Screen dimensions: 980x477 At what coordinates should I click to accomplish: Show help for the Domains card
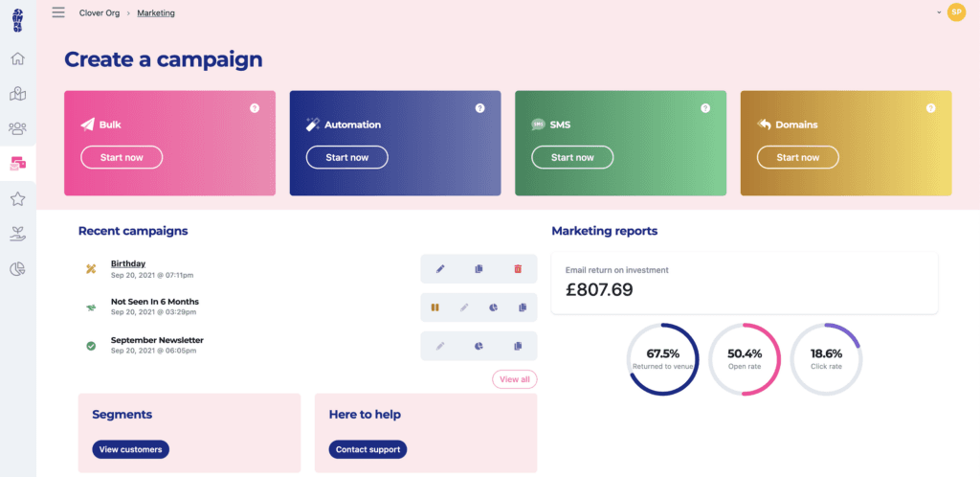[930, 108]
